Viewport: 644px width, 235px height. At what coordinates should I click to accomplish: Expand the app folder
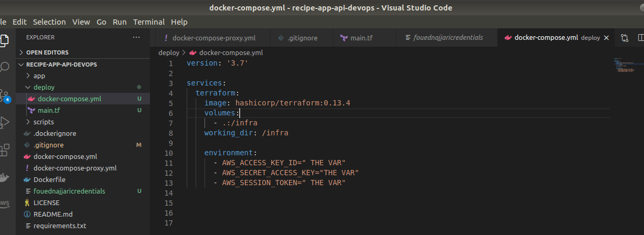[39, 76]
